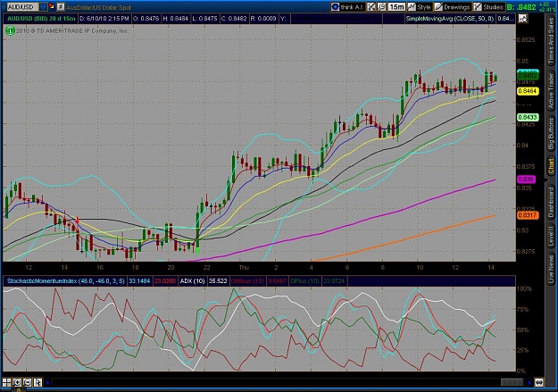
Task: Click the L: 0.8475 low value
Action: click(204, 19)
